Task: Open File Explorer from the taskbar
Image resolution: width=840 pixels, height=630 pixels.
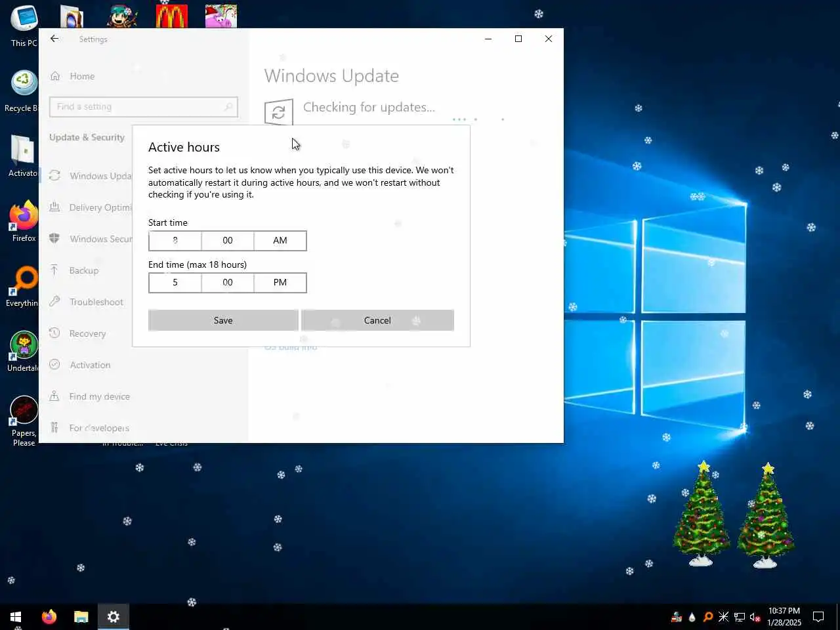Action: 81,617
